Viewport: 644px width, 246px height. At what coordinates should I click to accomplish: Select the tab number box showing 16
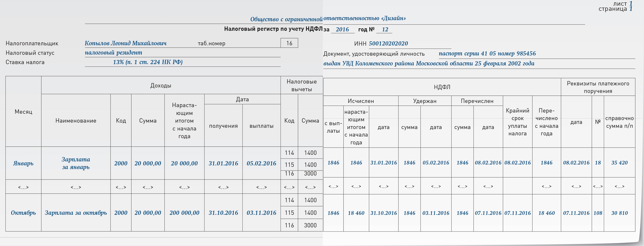[289, 43]
